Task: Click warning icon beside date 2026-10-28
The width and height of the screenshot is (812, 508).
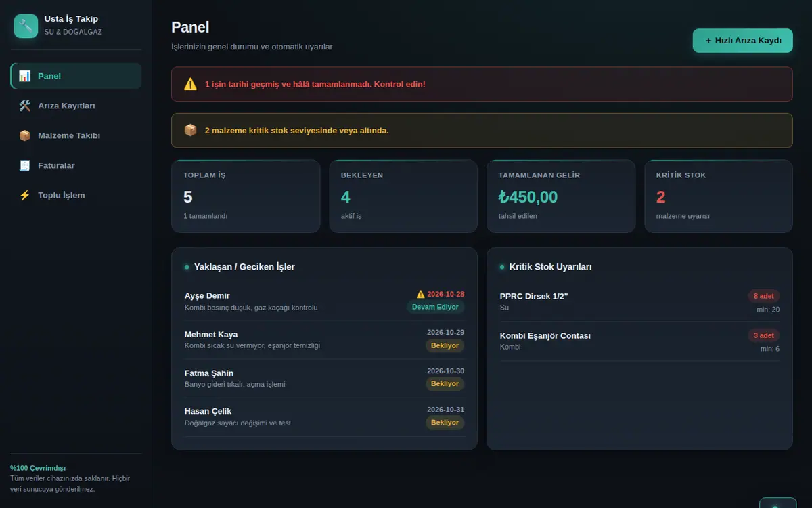Action: 420,294
